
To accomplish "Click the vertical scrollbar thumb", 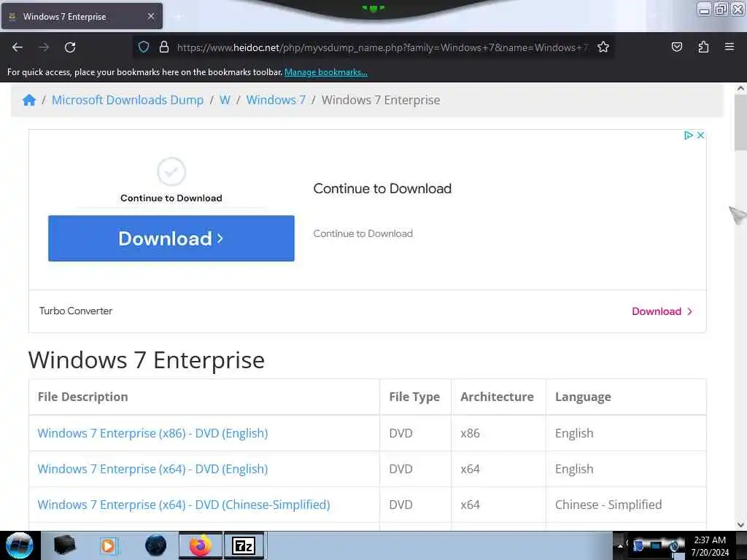I will tap(740, 122).
